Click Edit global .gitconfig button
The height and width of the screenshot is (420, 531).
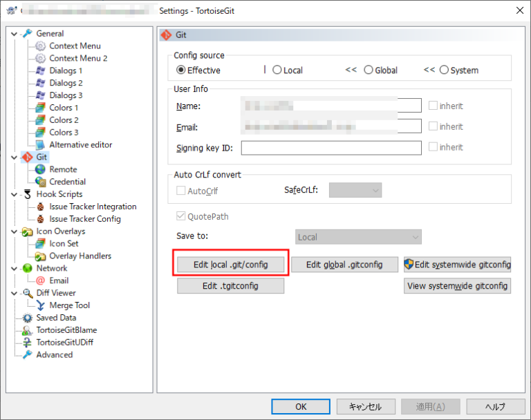[344, 265]
